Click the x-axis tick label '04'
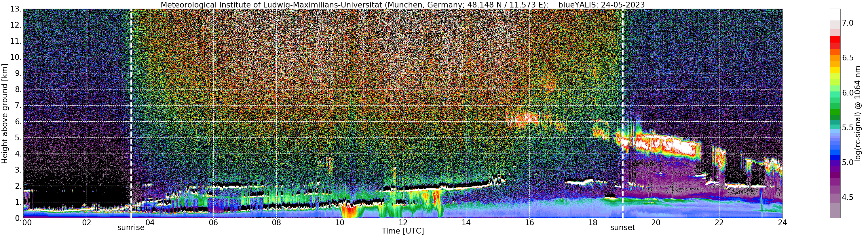The height and width of the screenshot is (237, 868). pyautogui.click(x=150, y=223)
